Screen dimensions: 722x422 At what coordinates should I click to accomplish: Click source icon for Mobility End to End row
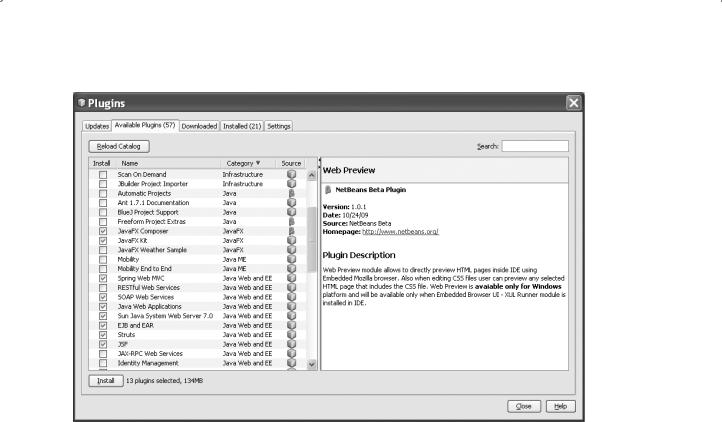(x=291, y=269)
